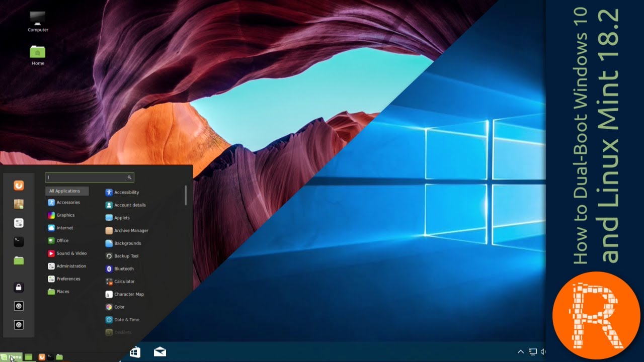Select the Graphics category
This screenshot has height=362, width=644.
click(x=61, y=215)
